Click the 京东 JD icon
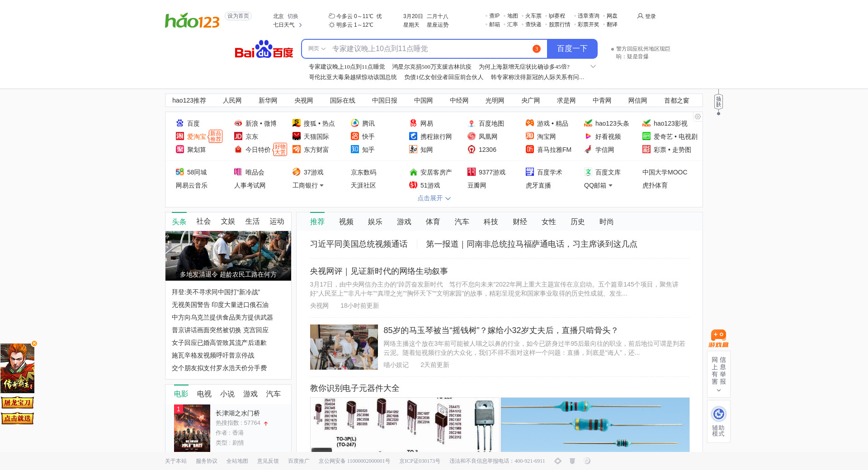This screenshot has height=470, width=868. (238, 136)
